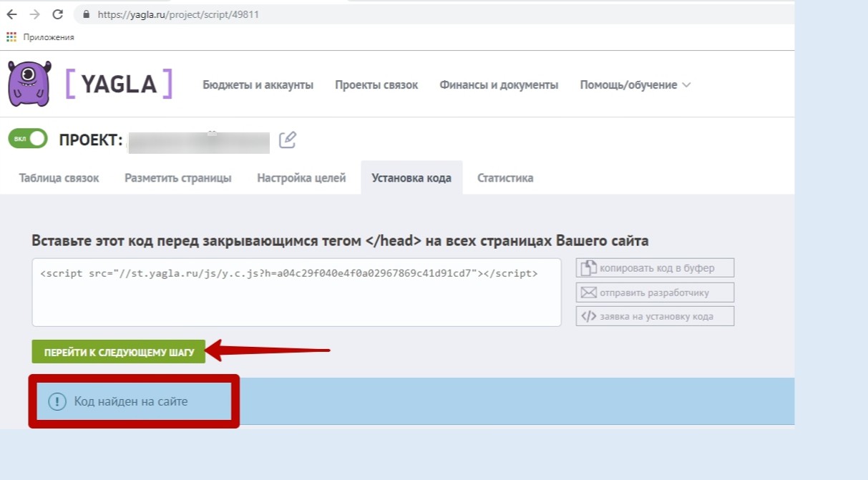Click заявка на установку кода button

[x=655, y=316]
